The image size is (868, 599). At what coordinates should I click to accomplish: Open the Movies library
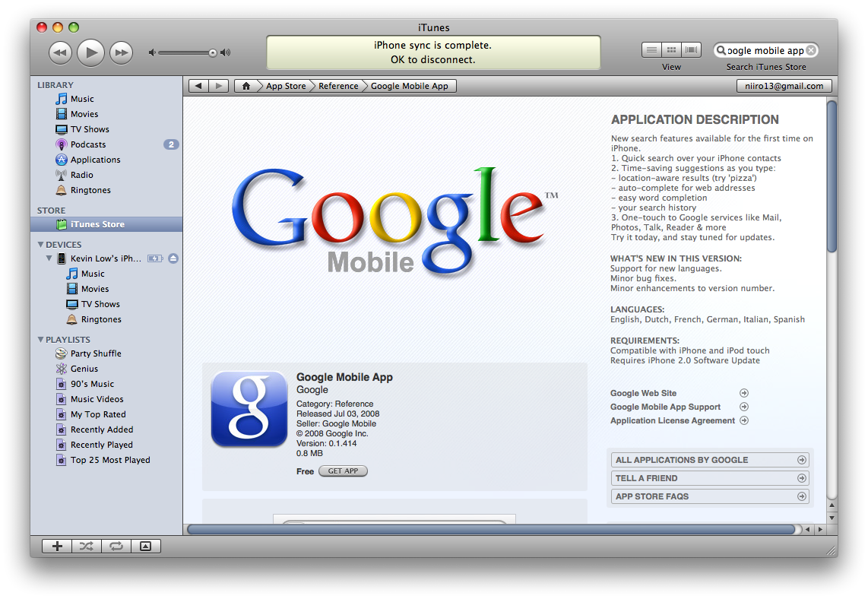106,114
